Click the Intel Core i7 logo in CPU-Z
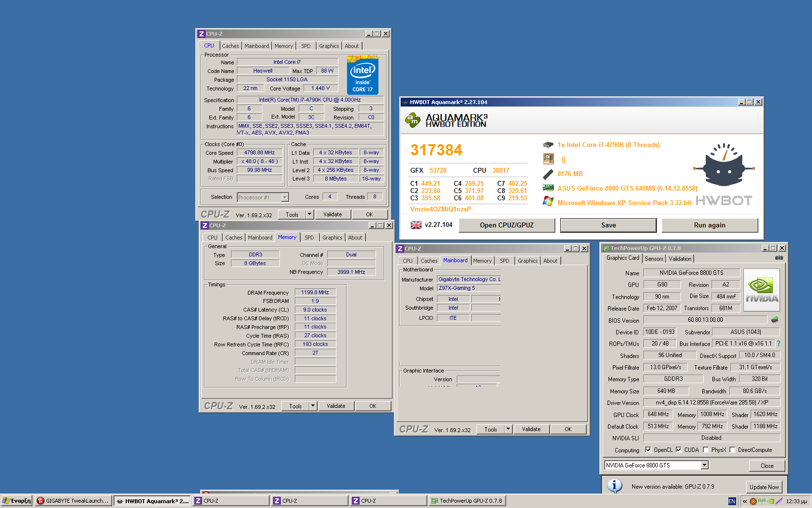This screenshot has width=812, height=508. [362, 75]
